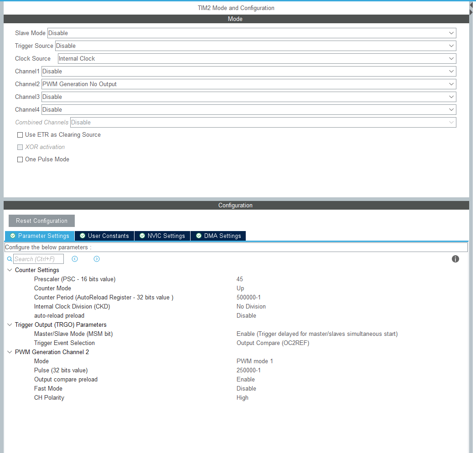This screenshot has height=453, width=476.
Task: Click Internal Clock Division (CKD) row label
Action: click(72, 306)
